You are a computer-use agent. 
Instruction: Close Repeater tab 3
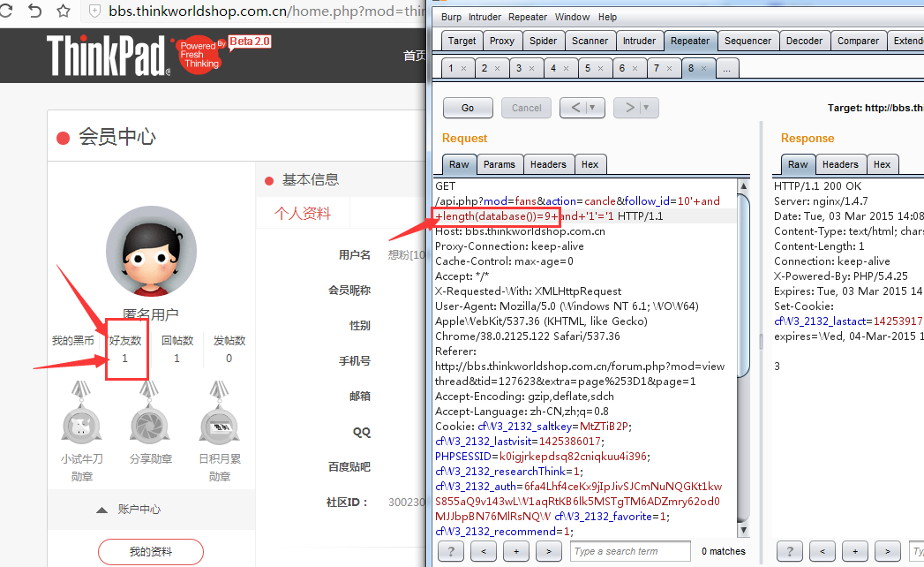(531, 68)
